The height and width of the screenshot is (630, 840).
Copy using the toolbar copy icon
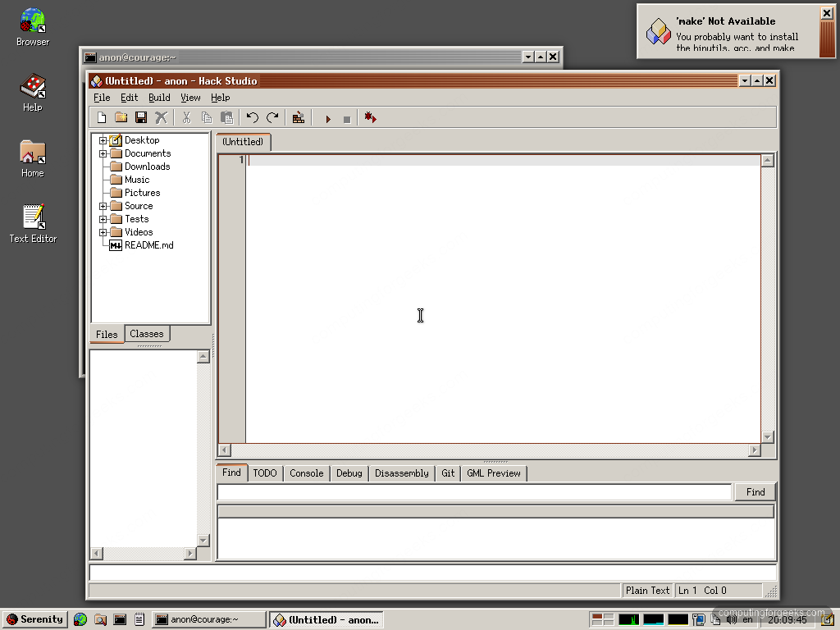206,118
